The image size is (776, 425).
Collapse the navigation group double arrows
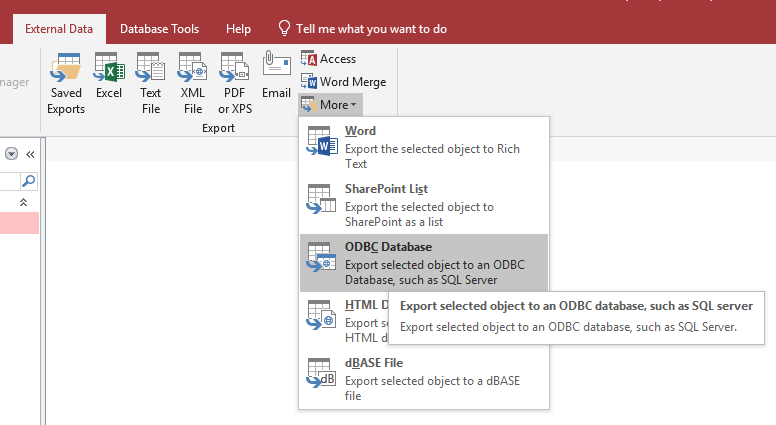point(23,202)
